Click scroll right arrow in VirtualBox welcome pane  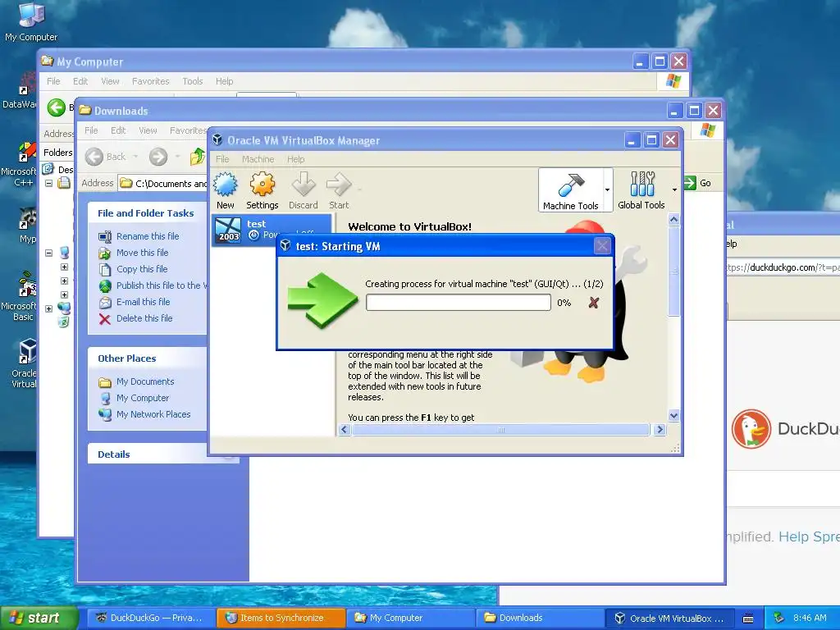(x=660, y=430)
